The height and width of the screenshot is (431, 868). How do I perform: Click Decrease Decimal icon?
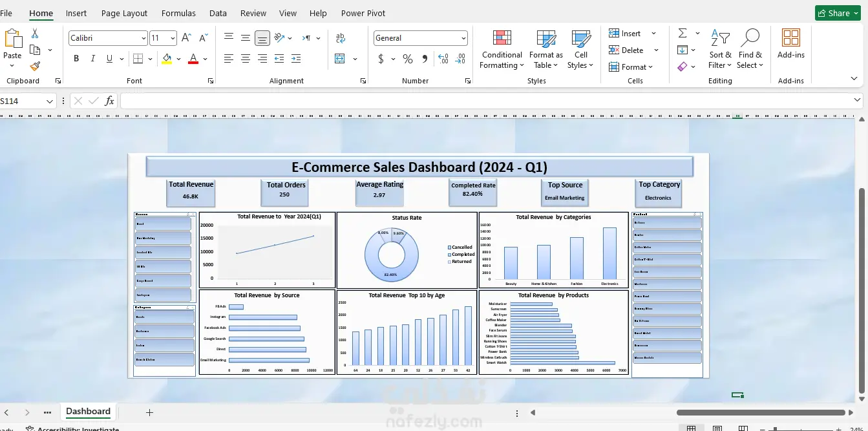(460, 59)
